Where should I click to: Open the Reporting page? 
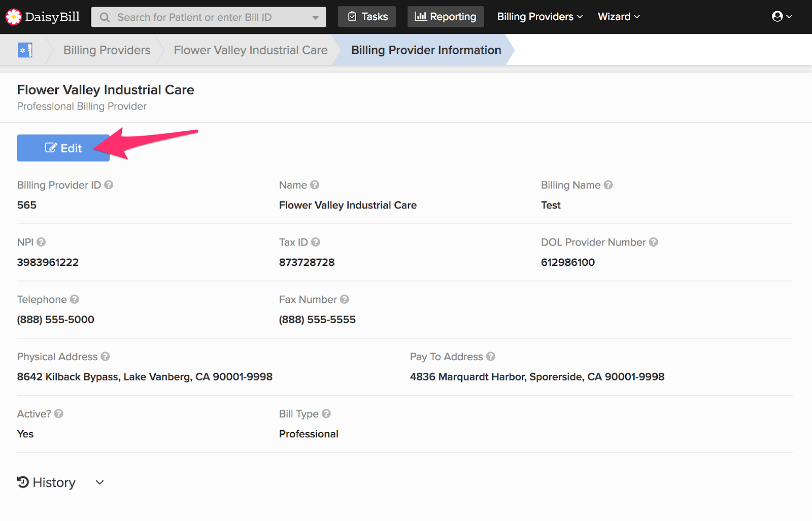coord(446,17)
